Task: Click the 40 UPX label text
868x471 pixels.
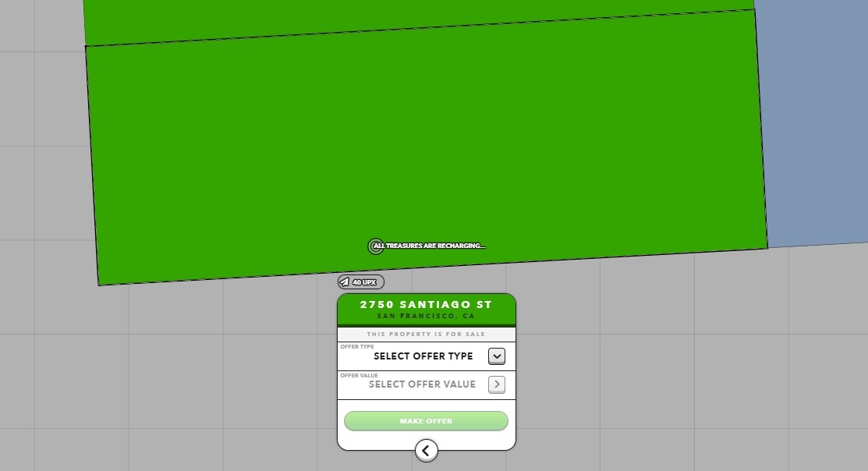Action: click(364, 282)
